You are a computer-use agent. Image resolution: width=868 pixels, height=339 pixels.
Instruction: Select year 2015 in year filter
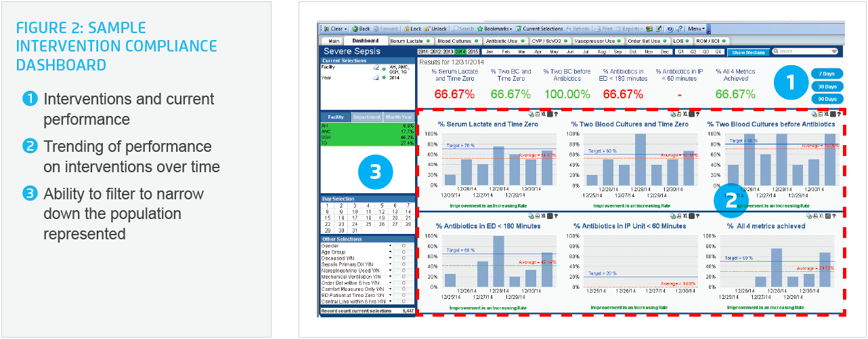pyautogui.click(x=473, y=52)
